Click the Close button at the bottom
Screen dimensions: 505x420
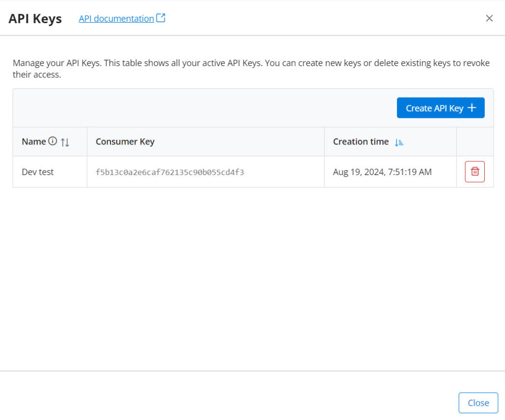pos(478,403)
